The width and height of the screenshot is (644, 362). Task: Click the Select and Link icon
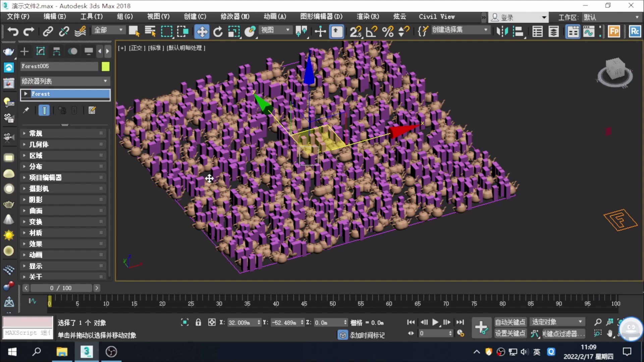pos(48,32)
